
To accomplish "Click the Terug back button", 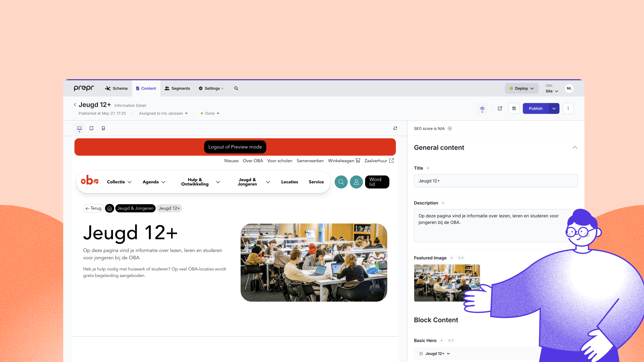I will click(x=93, y=208).
